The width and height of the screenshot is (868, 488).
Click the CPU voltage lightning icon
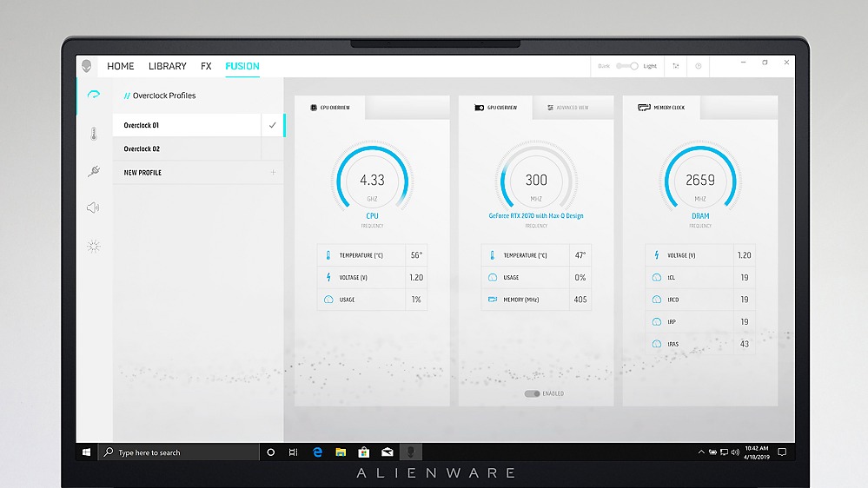coord(328,277)
